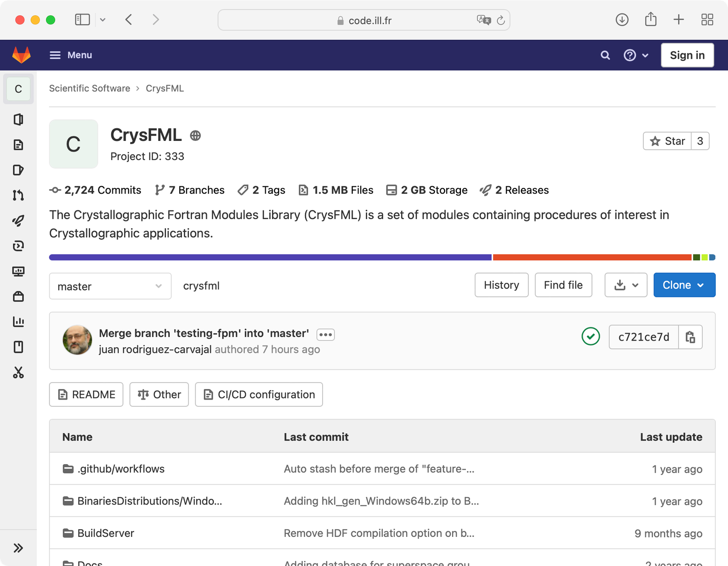Open the Menu in the navbar
The image size is (728, 566).
[71, 55]
